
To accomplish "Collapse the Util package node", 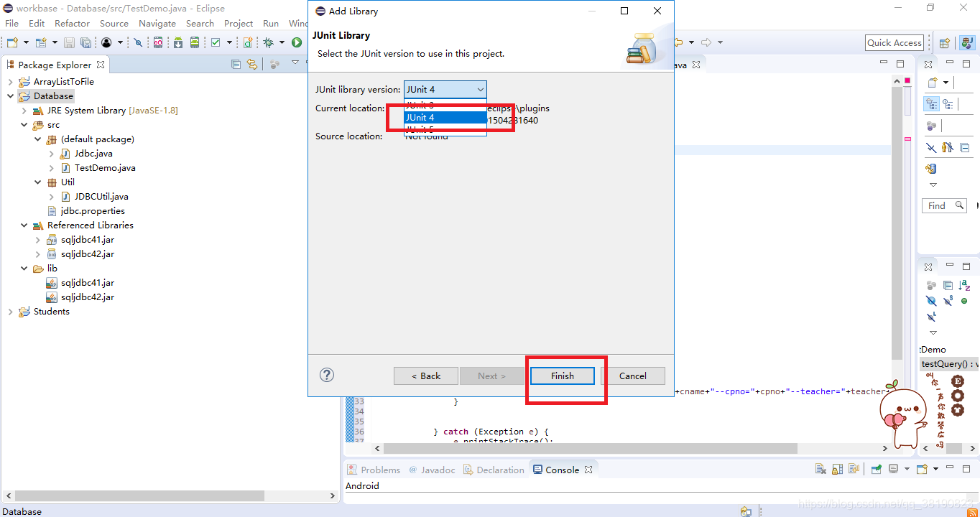I will 38,182.
